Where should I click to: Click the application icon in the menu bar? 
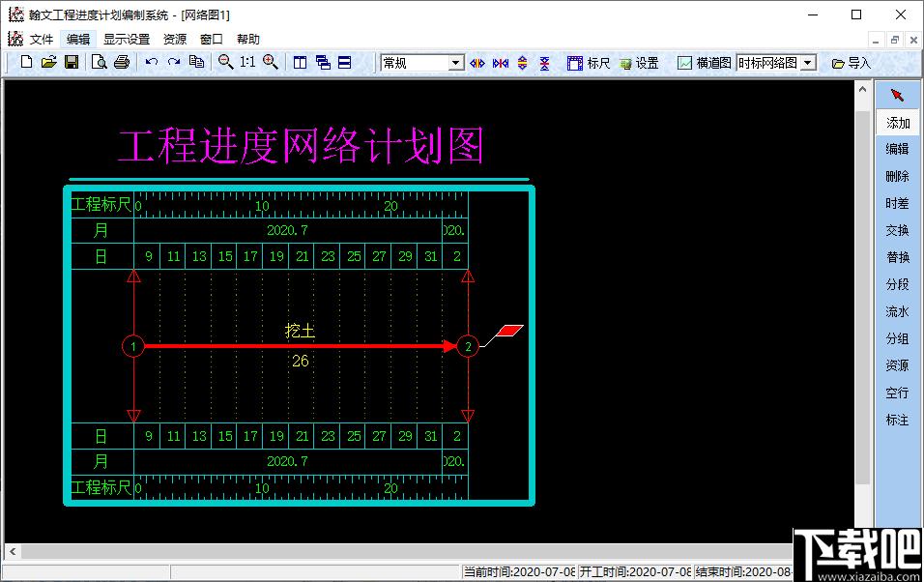pyautogui.click(x=15, y=39)
